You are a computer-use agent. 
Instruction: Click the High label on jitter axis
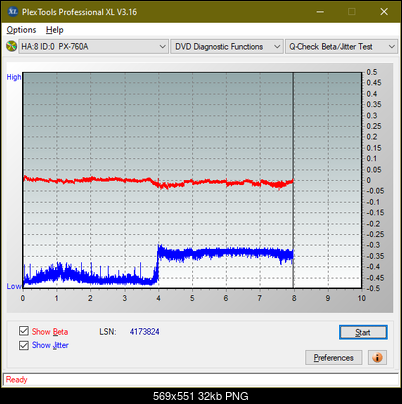click(x=14, y=77)
